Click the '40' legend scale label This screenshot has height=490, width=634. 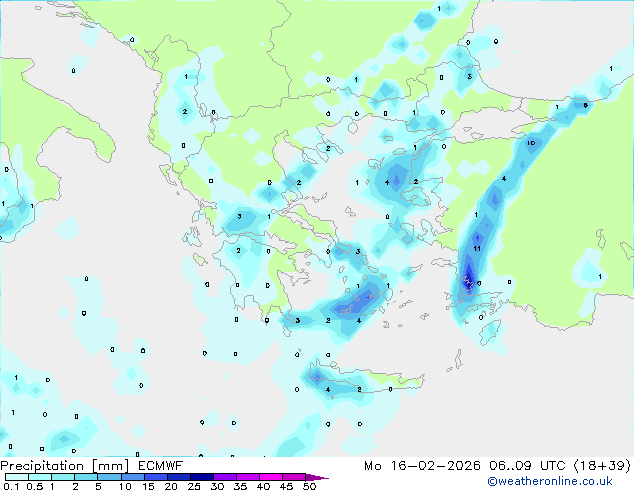pos(263,486)
